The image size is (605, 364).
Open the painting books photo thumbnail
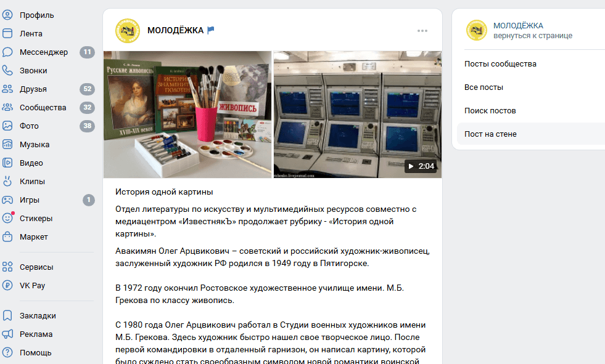click(187, 115)
